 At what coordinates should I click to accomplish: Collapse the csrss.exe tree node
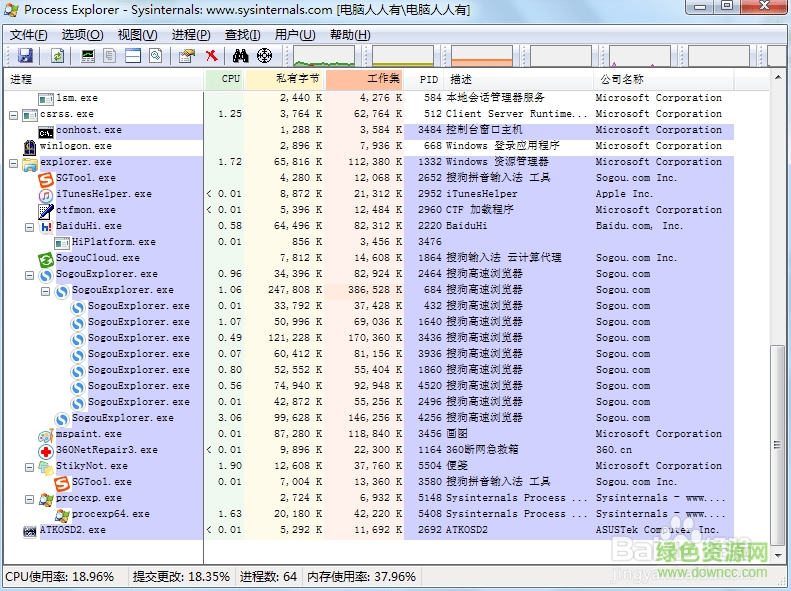tap(13, 114)
